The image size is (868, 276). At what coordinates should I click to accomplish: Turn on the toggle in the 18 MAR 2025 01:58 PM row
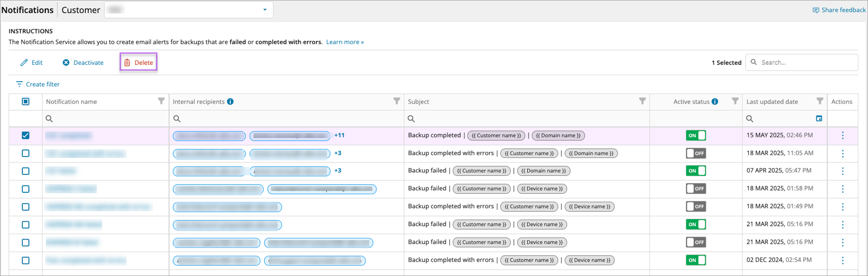point(696,189)
